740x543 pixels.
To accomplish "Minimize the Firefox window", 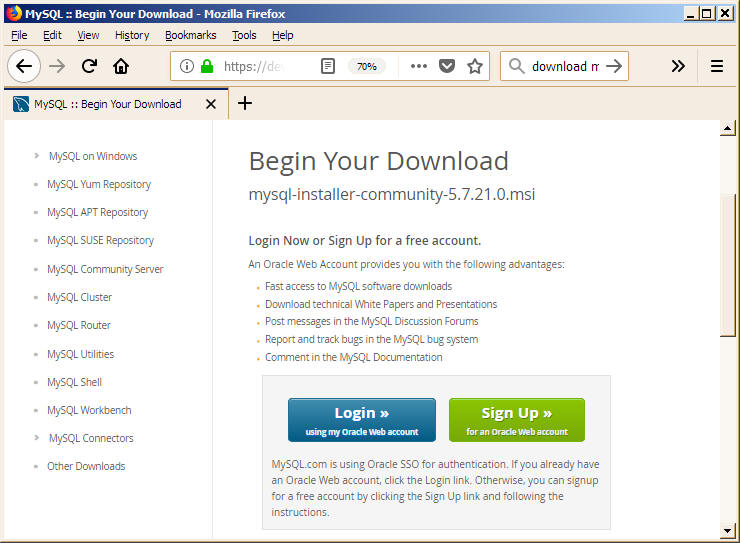I will [691, 13].
